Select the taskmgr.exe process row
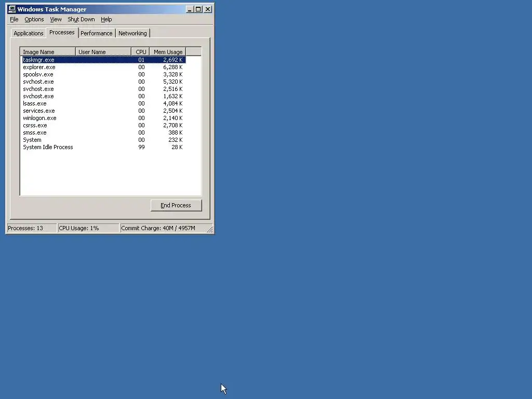This screenshot has height=399, width=532. tap(103, 60)
